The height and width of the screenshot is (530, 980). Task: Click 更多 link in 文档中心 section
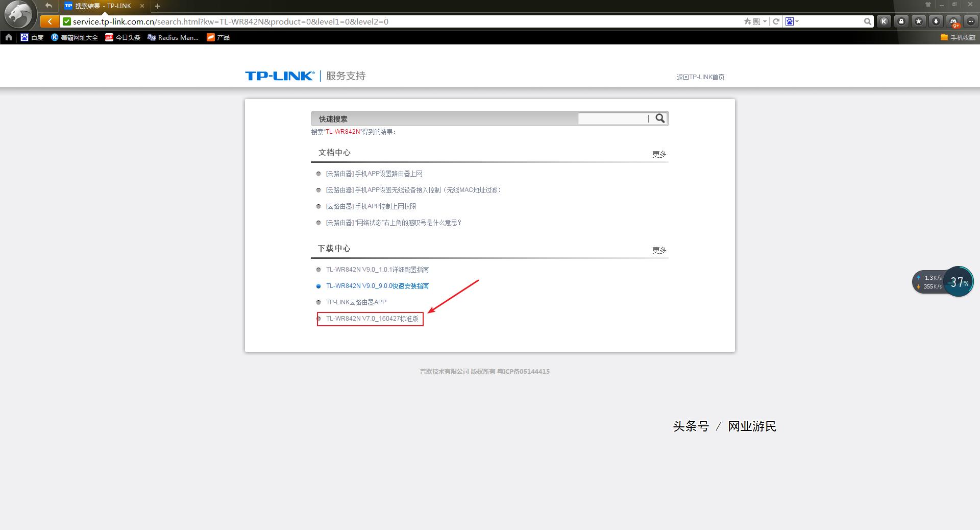[x=659, y=154]
